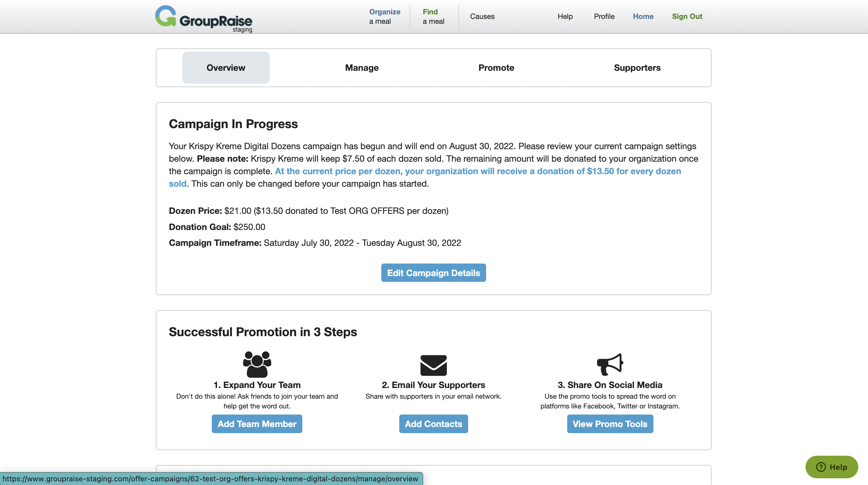Open the green Help widget button
The height and width of the screenshot is (485, 868).
tap(831, 467)
